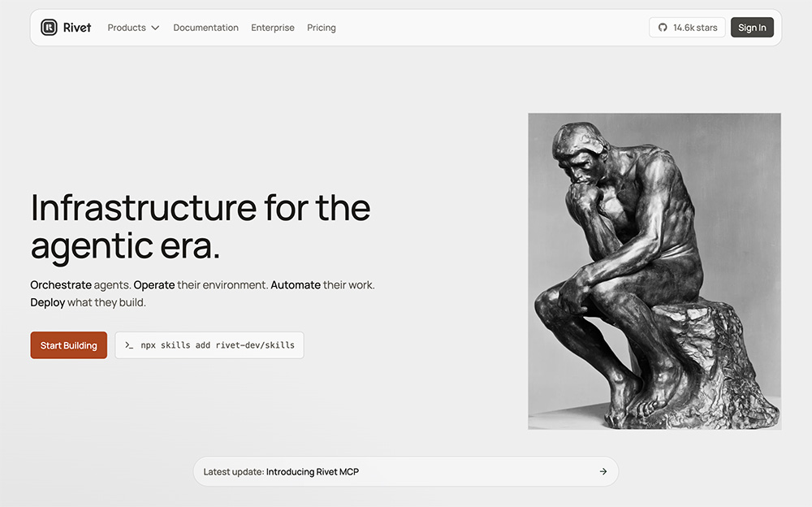The height and width of the screenshot is (507, 812).
Task: Click the Rivet logo icon
Action: [49, 28]
